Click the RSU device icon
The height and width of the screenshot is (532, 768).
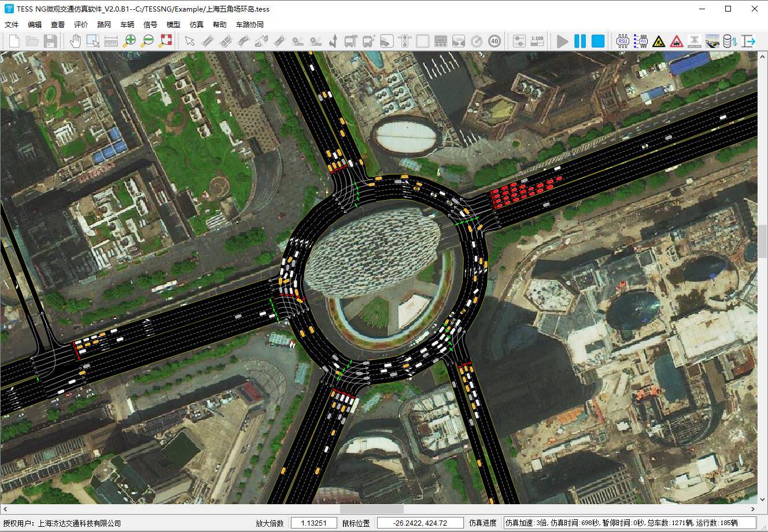(x=623, y=41)
